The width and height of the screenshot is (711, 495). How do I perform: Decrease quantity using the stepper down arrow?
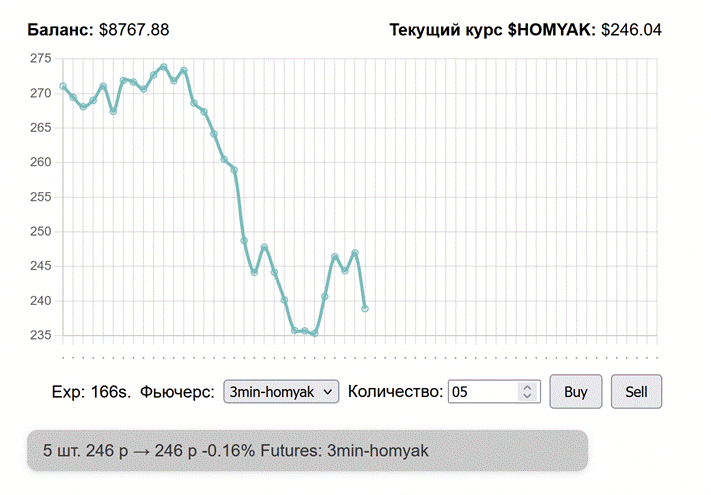point(527,397)
